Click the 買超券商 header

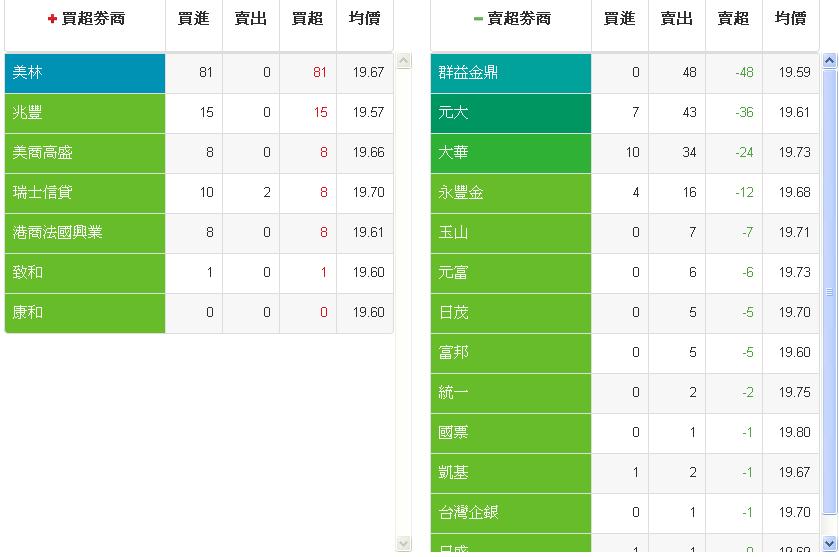coord(85,19)
